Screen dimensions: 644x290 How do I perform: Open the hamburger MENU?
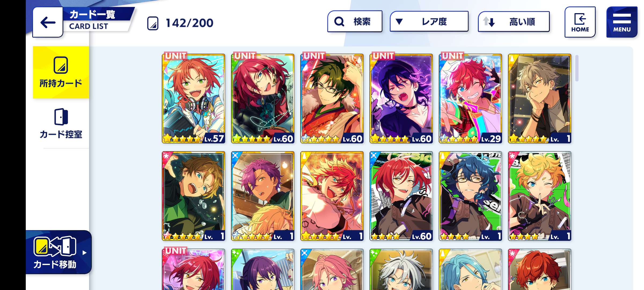pyautogui.click(x=622, y=22)
